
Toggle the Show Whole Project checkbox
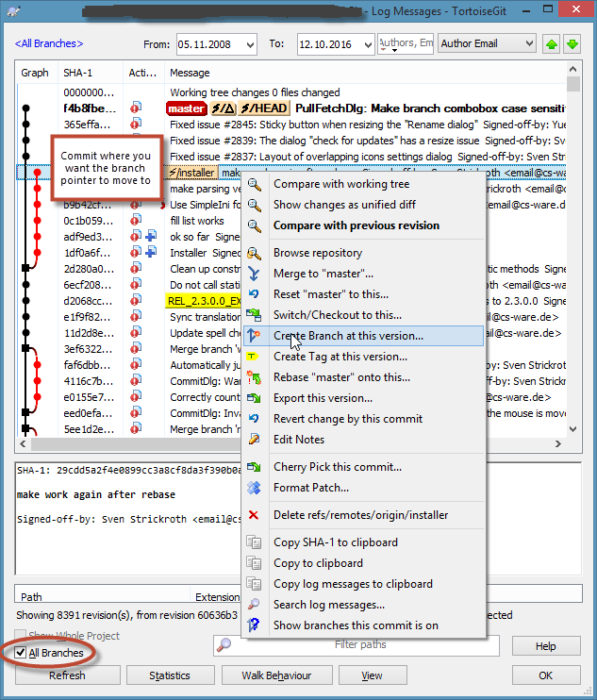20,635
